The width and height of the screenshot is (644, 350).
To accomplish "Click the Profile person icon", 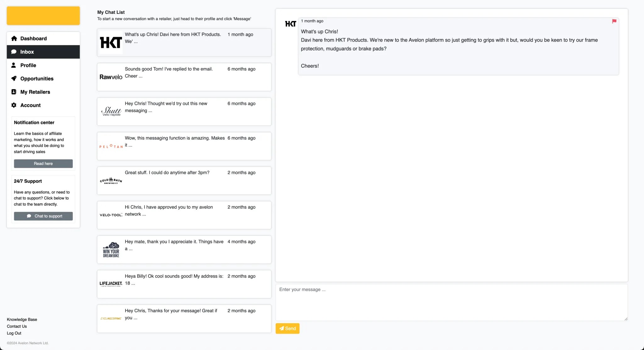I will [14, 65].
